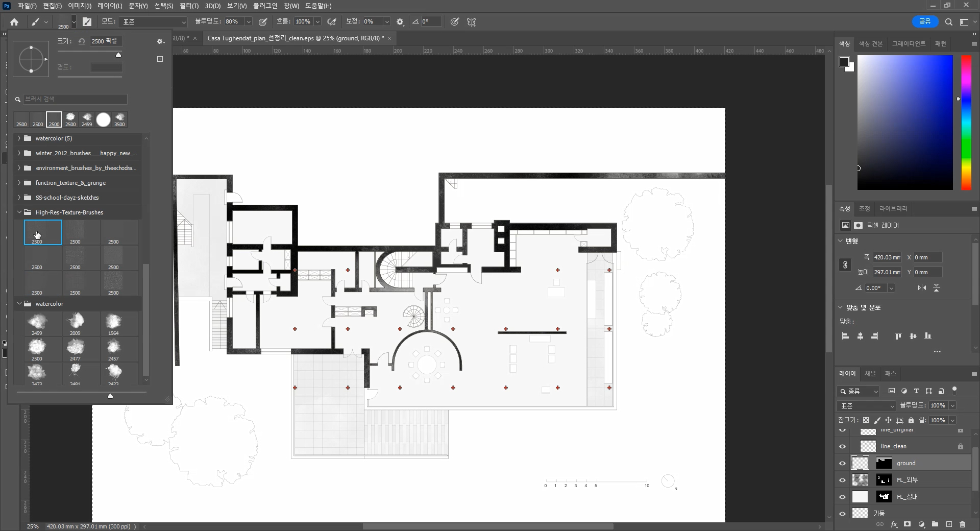This screenshot has width=980, height=531.
Task: Hide the line_clean layer eye icon
Action: click(843, 447)
